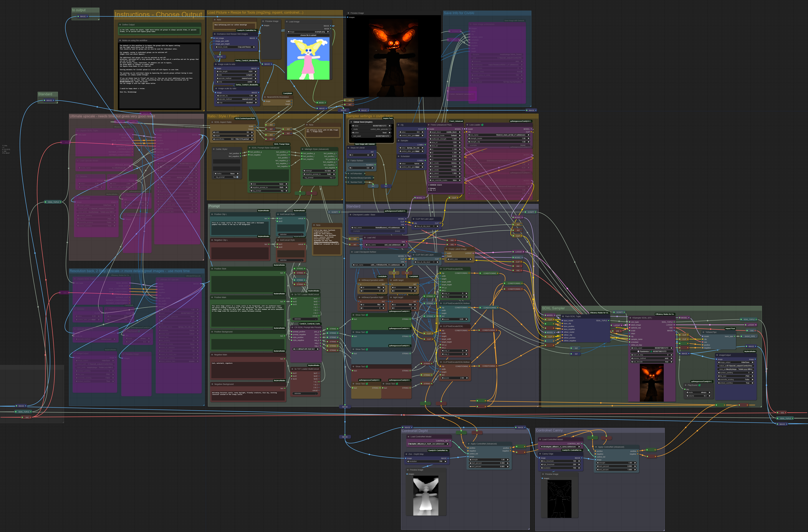Viewport: 808px width, 532px height.
Task: Click the depth map preview image under Zoe - Depth Map
Action: pos(426,496)
